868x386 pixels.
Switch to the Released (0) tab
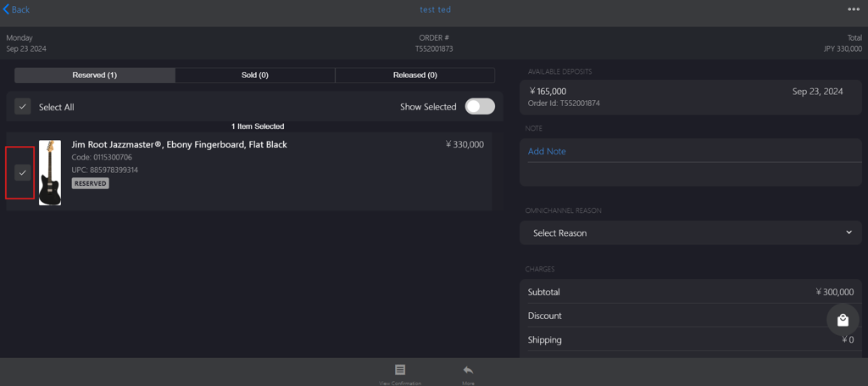(x=415, y=76)
